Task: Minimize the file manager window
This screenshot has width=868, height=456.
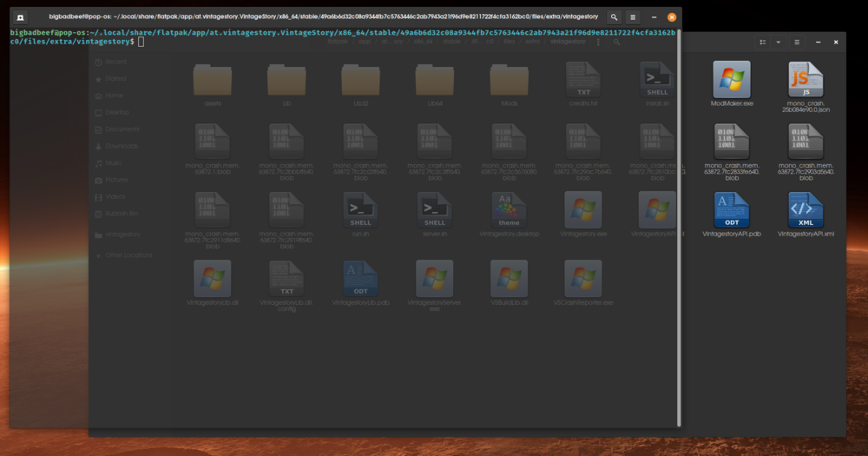Action: tap(818, 42)
